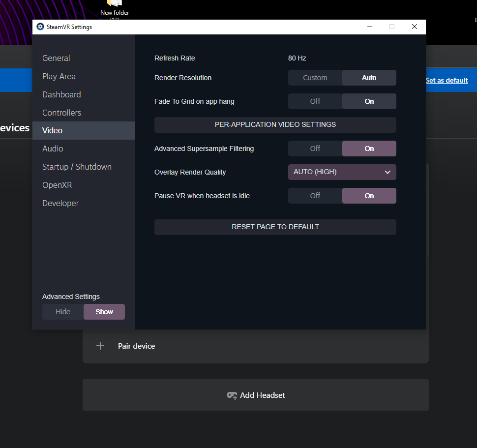Click the plus icon beside Pair device
The width and height of the screenshot is (477, 448).
coord(100,346)
